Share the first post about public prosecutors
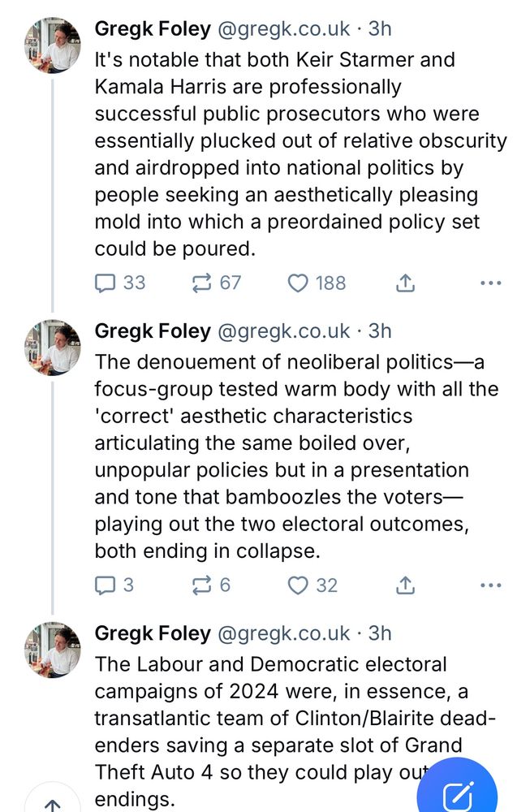This screenshot has width=530, height=812. [405, 283]
